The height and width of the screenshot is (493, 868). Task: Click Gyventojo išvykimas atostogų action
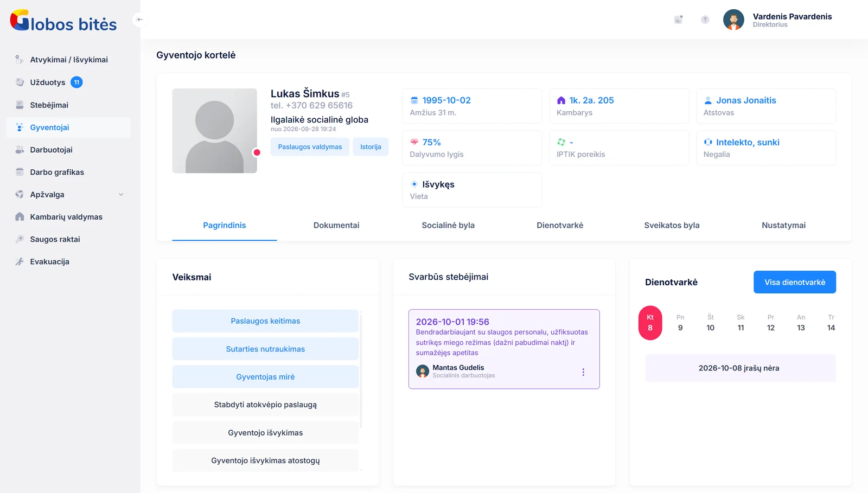pos(265,460)
